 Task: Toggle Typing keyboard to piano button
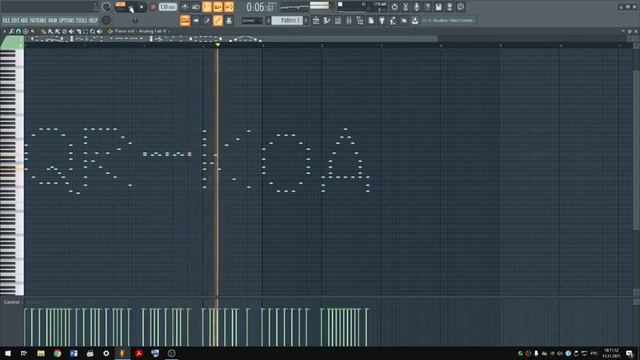[x=185, y=20]
